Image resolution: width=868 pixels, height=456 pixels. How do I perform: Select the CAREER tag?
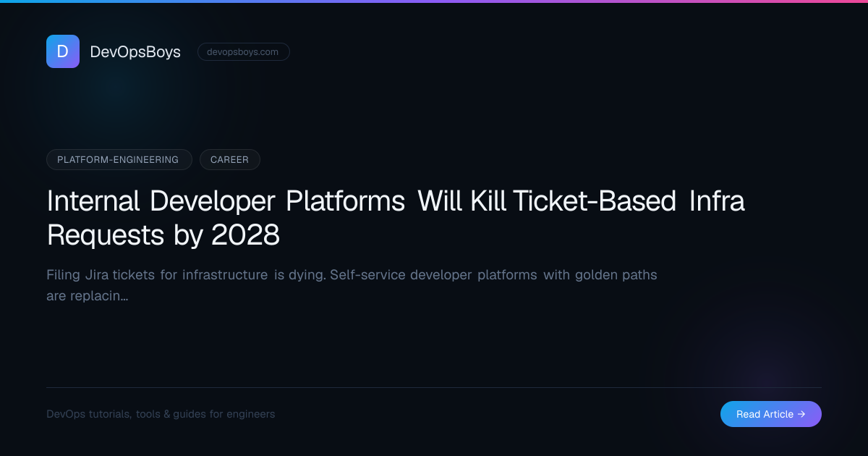[230, 159]
